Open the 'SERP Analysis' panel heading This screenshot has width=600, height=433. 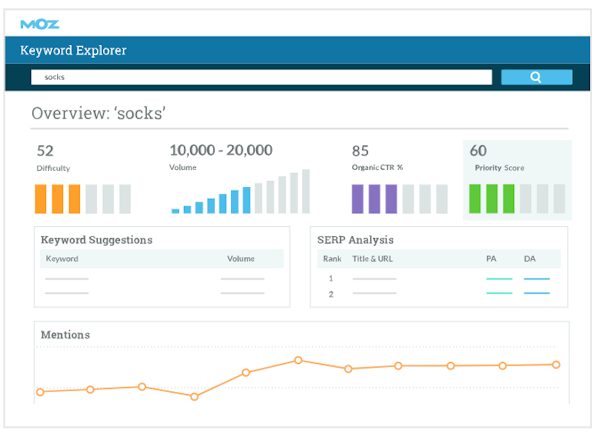click(355, 240)
